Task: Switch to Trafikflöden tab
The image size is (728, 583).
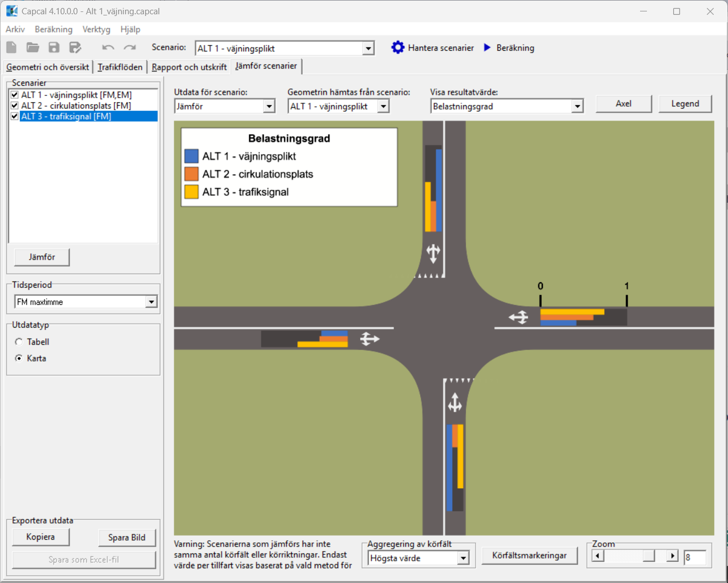Action: point(120,67)
